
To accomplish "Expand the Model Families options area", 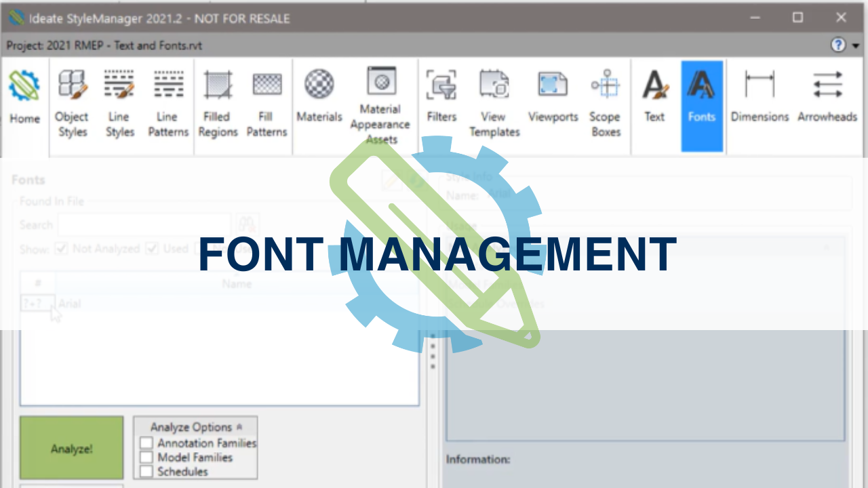I will (x=146, y=457).
